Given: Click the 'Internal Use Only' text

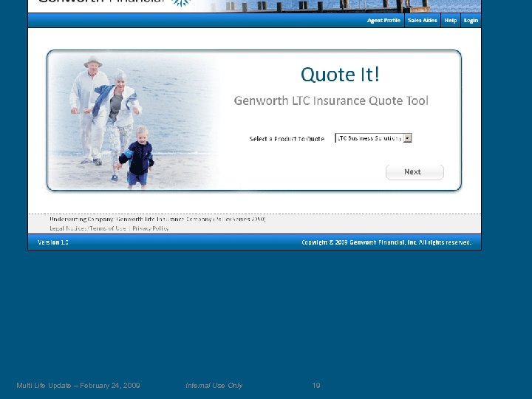Looking at the screenshot, I should 214,386.
